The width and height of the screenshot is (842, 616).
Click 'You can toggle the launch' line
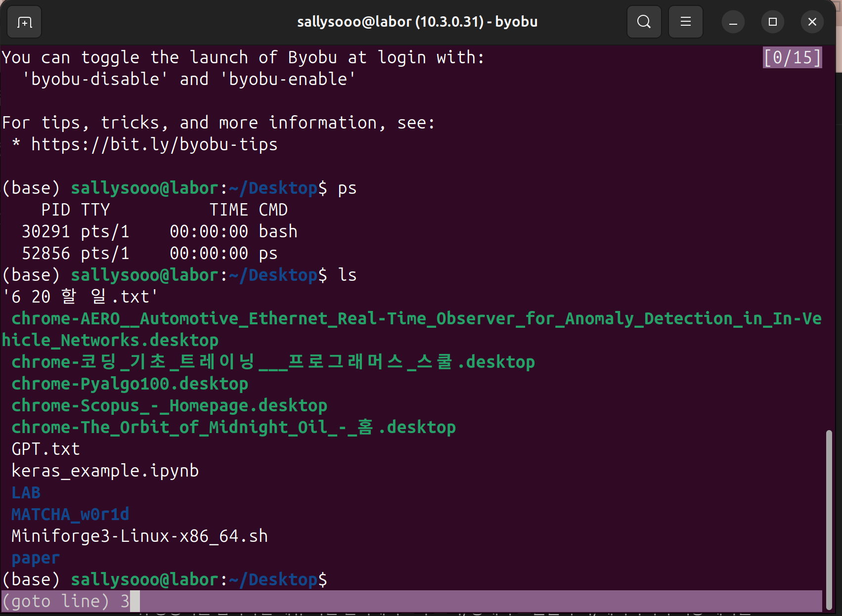tap(243, 57)
